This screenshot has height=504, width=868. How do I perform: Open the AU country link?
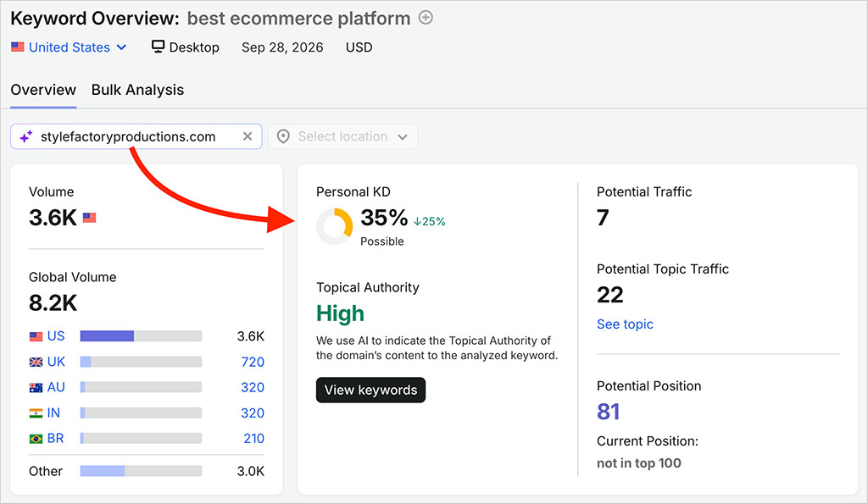[56, 387]
